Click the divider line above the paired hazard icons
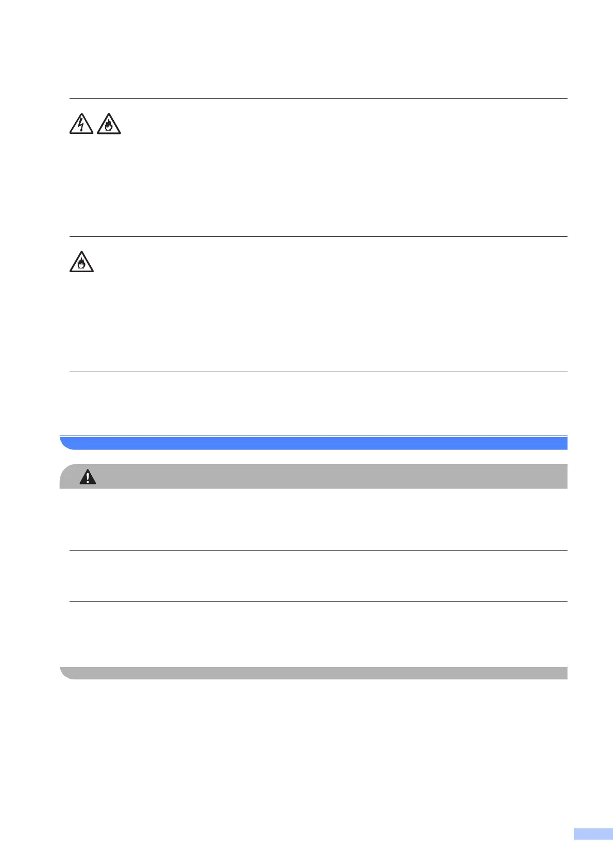The width and height of the screenshot is (613, 868). click(318, 98)
